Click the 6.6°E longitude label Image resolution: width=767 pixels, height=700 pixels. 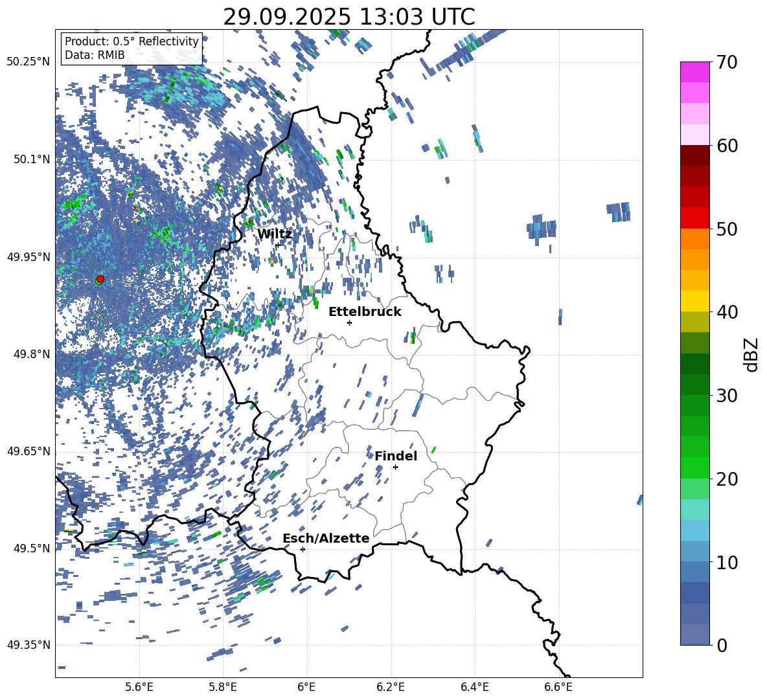[x=558, y=687]
